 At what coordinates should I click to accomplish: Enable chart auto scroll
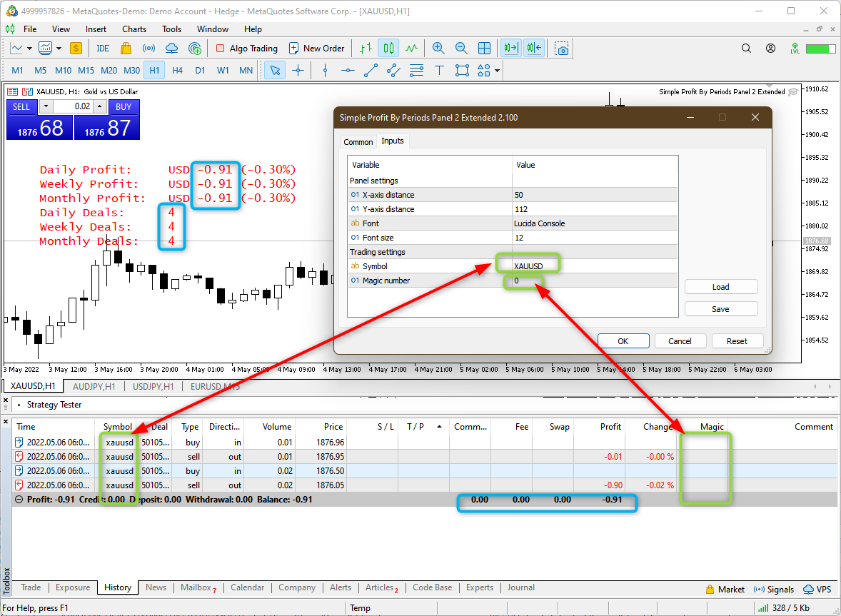click(510, 48)
